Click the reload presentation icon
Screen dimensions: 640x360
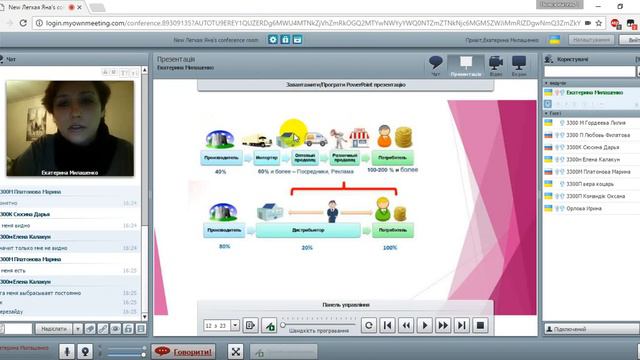[x=369, y=325]
